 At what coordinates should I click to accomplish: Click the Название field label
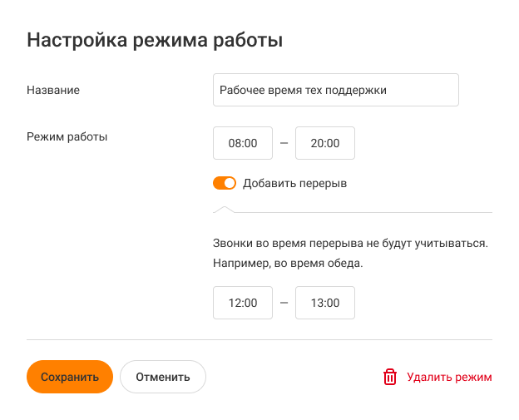pyautogui.click(x=53, y=90)
